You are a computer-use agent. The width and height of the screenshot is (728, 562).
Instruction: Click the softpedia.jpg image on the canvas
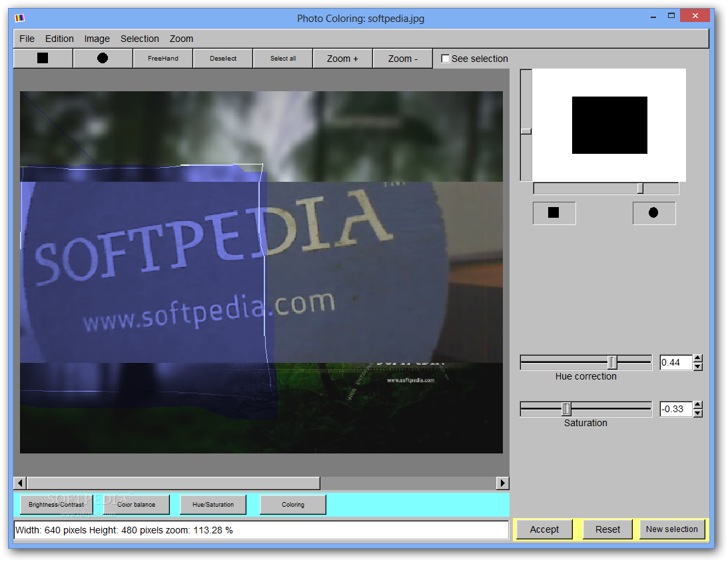point(261,272)
